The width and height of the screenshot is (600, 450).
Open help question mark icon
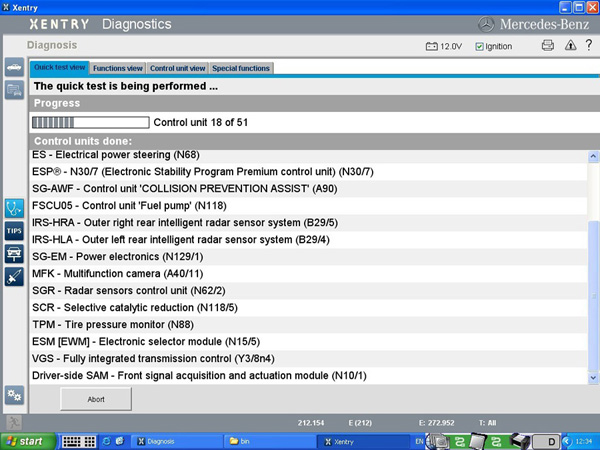click(589, 45)
